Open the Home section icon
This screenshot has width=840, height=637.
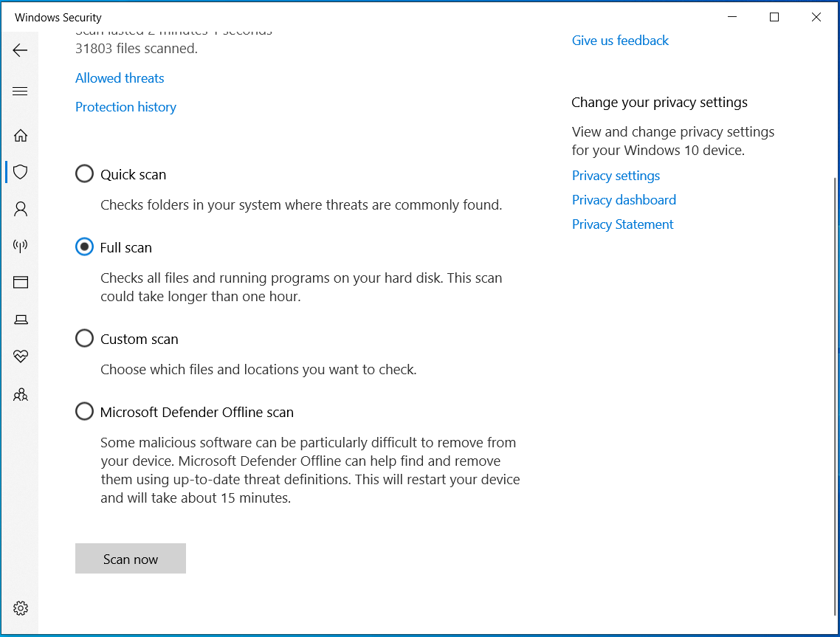[x=21, y=136]
